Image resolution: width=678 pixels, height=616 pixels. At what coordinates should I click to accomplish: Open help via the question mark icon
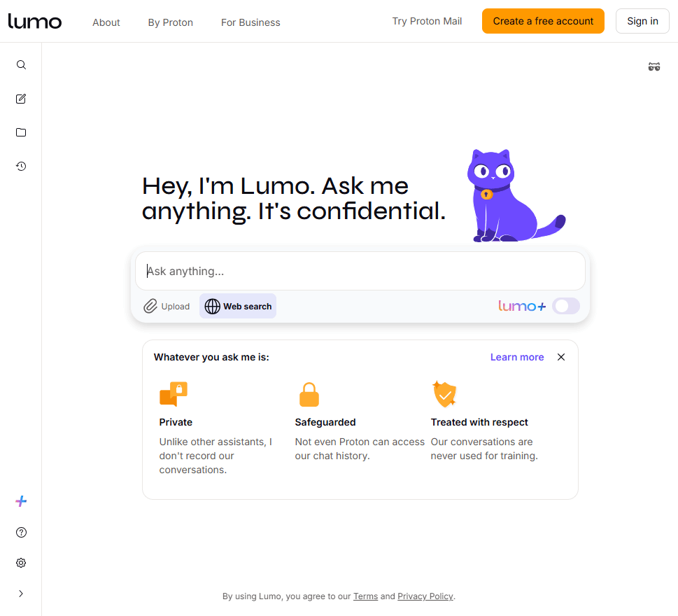[x=21, y=532]
